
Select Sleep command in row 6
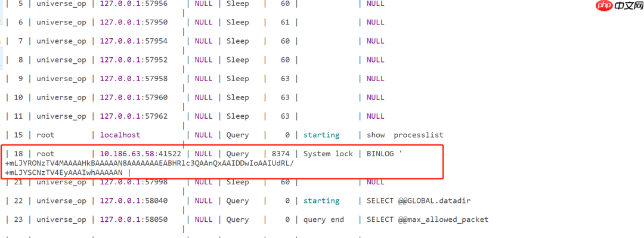pos(238,23)
